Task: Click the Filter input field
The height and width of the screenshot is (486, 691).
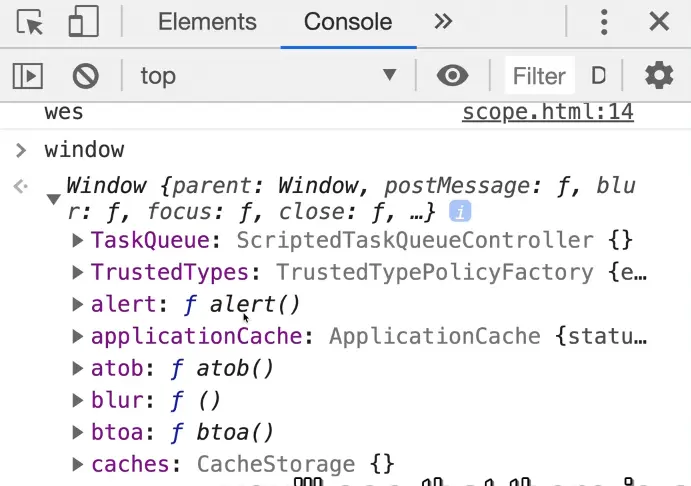Action: coord(540,75)
